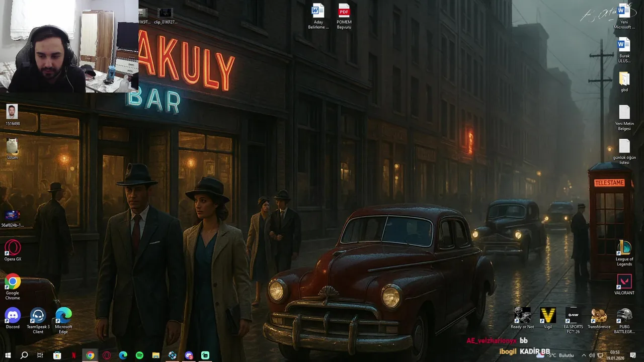644x362 pixels.
Task: Launch the Vigil game shortcut
Action: pos(547,318)
